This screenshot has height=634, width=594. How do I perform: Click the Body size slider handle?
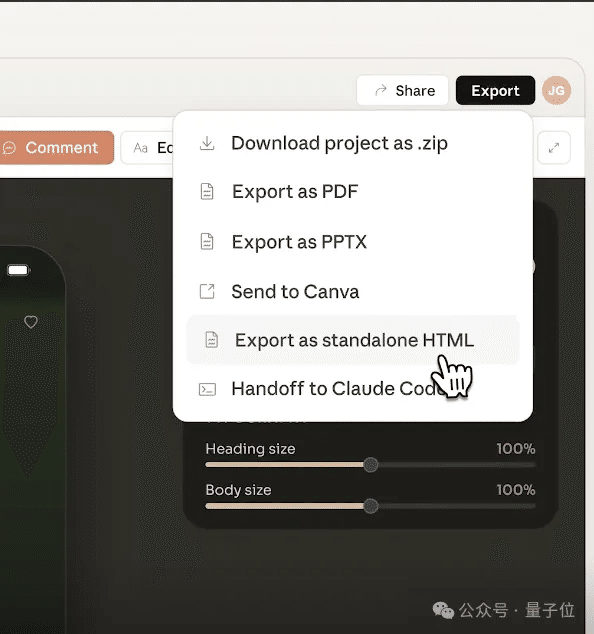coord(370,506)
